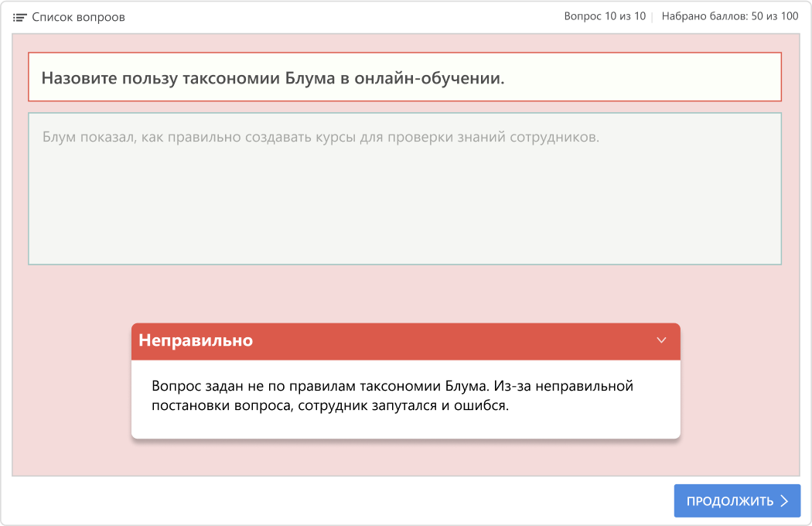812x526 pixels.
Task: Select the question text about таксономии Блума
Action: tap(272, 78)
